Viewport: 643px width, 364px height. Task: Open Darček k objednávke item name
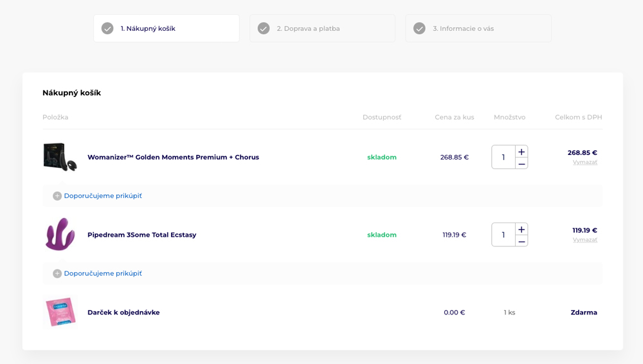coord(123,313)
